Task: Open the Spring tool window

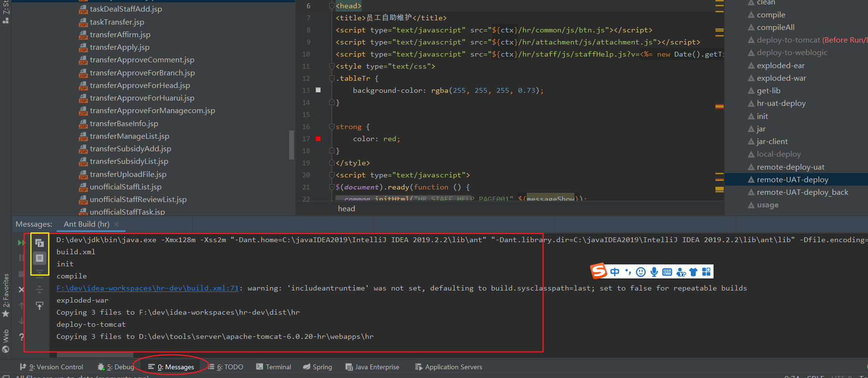Action: coord(318,367)
